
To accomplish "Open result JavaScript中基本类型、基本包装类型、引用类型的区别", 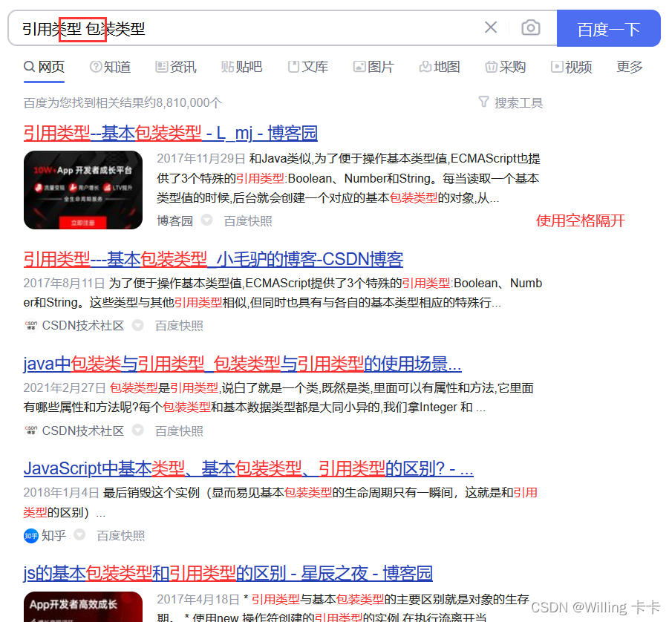I will tap(249, 468).
